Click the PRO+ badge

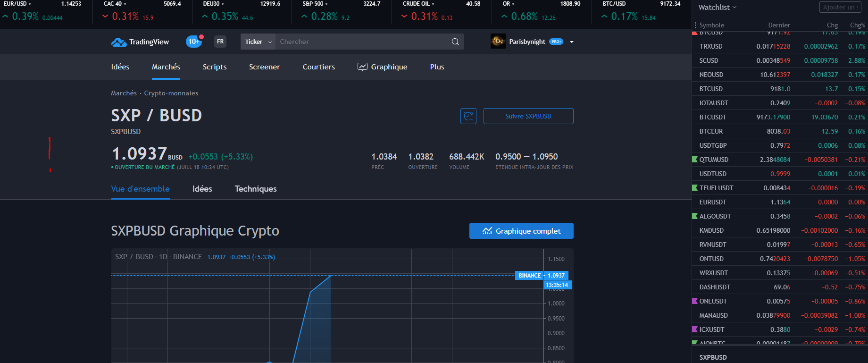(x=557, y=42)
